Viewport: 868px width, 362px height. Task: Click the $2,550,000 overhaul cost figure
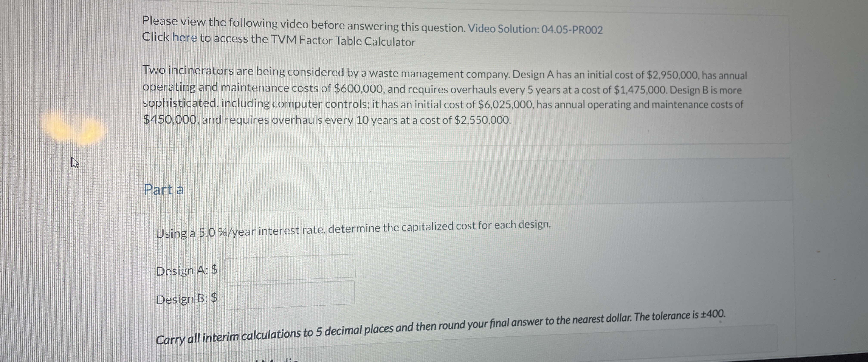pyautogui.click(x=482, y=120)
